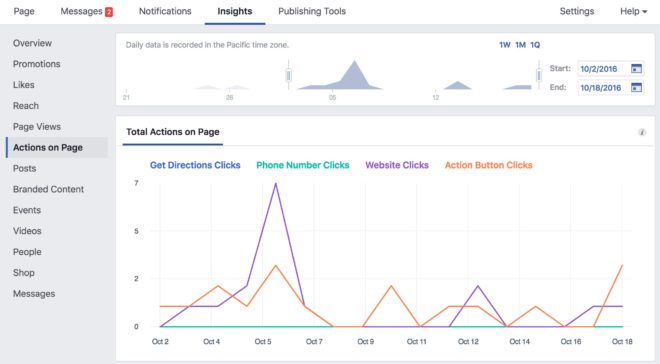660x364 pixels.
Task: Select the 1Q time range
Action: 535,45
